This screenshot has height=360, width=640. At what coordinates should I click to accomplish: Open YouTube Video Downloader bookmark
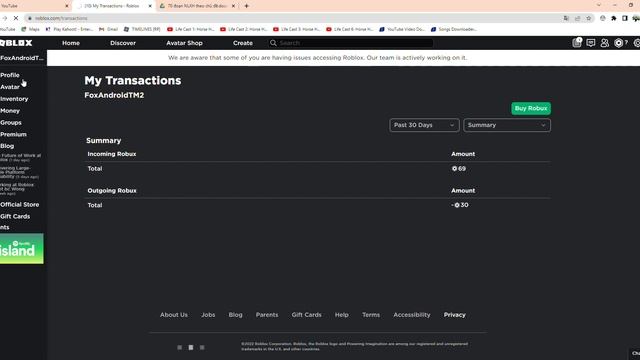click(x=402, y=29)
